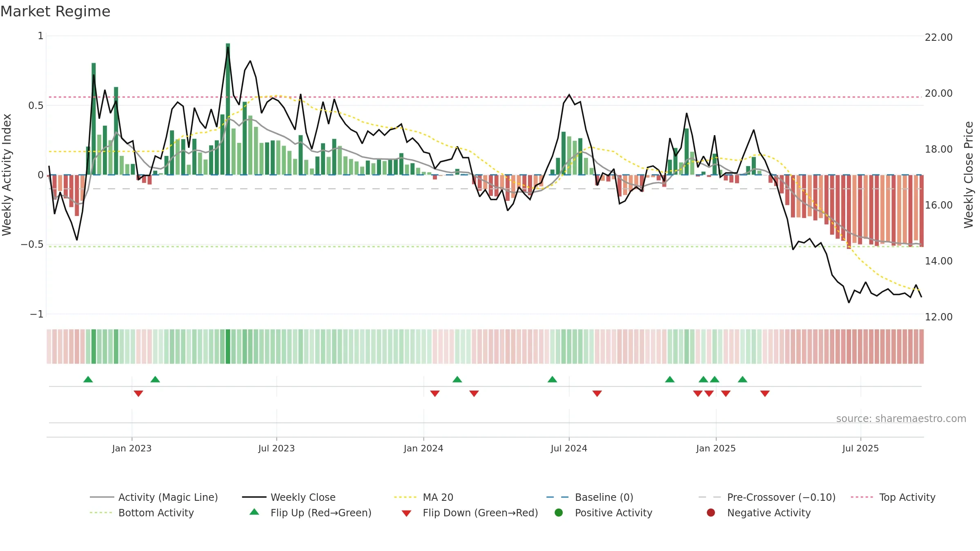Toggle the Flip Down (Green→Red) legend entry

click(x=470, y=513)
